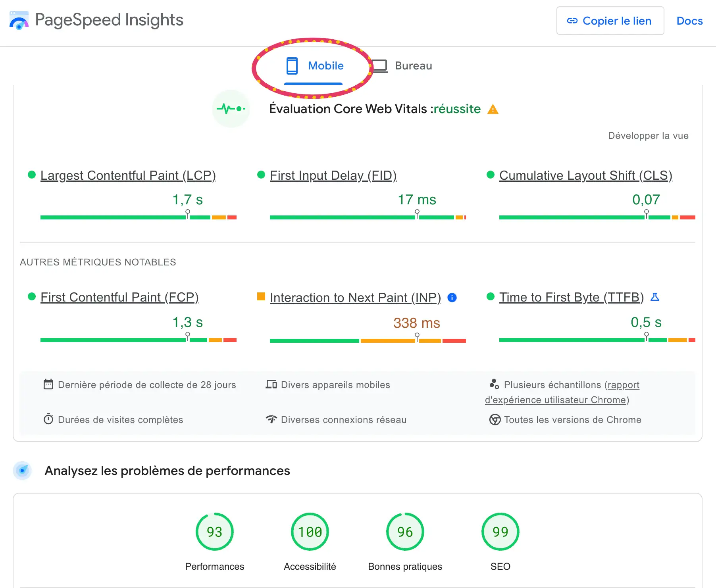
Task: Click Dernière période de collecte de 28 jours
Action: [x=147, y=385]
